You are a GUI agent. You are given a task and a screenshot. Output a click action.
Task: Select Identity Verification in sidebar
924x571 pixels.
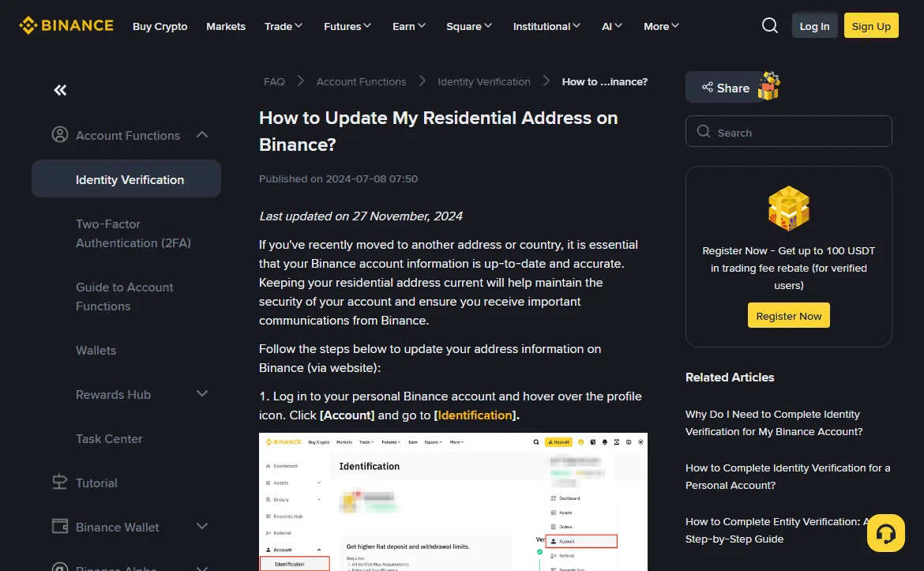[126, 179]
